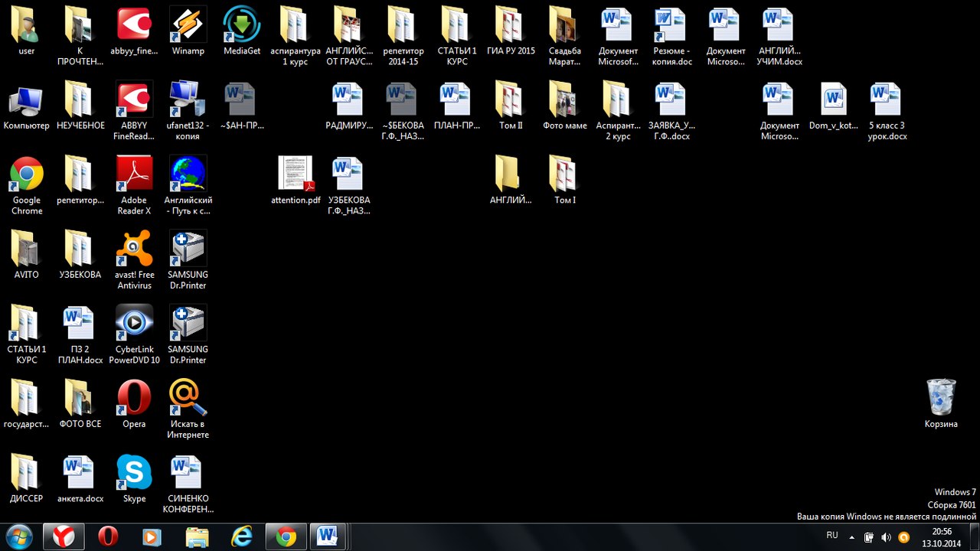980x551 pixels.
Task: Select the ПЛАН-ПР... Word document
Action: click(x=457, y=105)
